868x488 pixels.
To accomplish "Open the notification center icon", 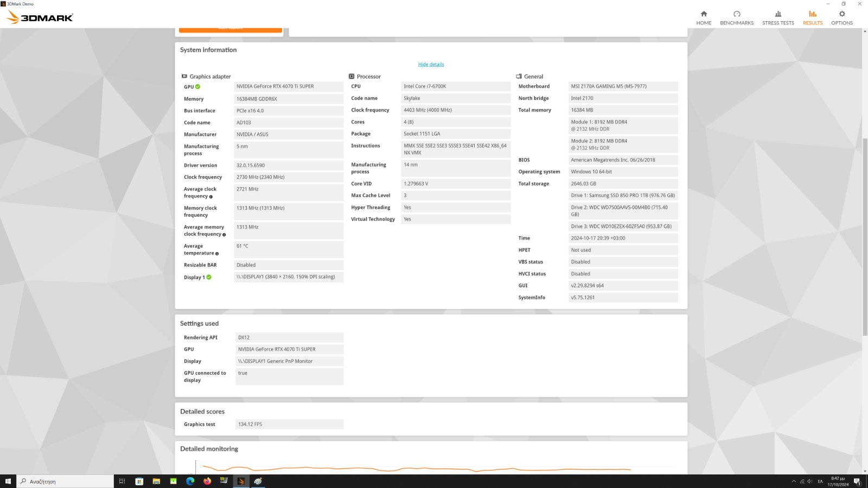I will point(857,481).
